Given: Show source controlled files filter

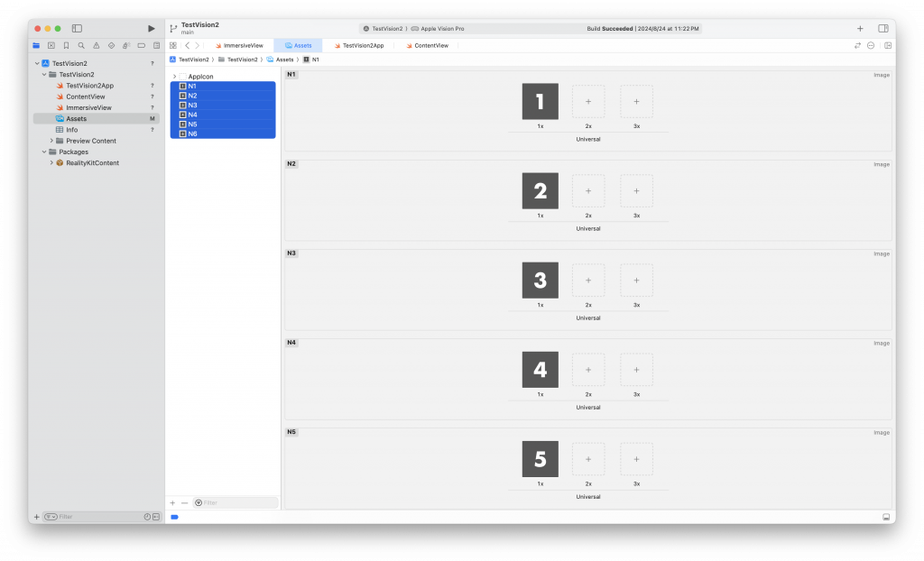Looking at the screenshot, I should coord(156,517).
